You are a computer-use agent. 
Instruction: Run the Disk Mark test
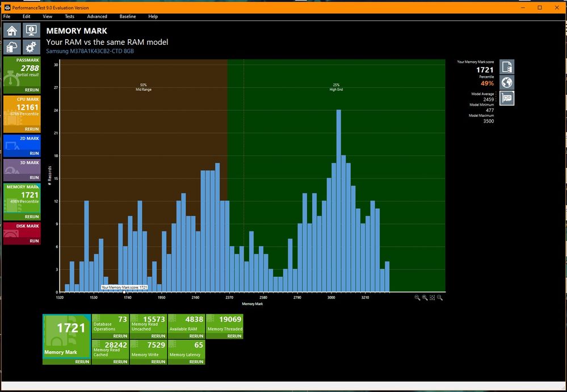coord(33,241)
